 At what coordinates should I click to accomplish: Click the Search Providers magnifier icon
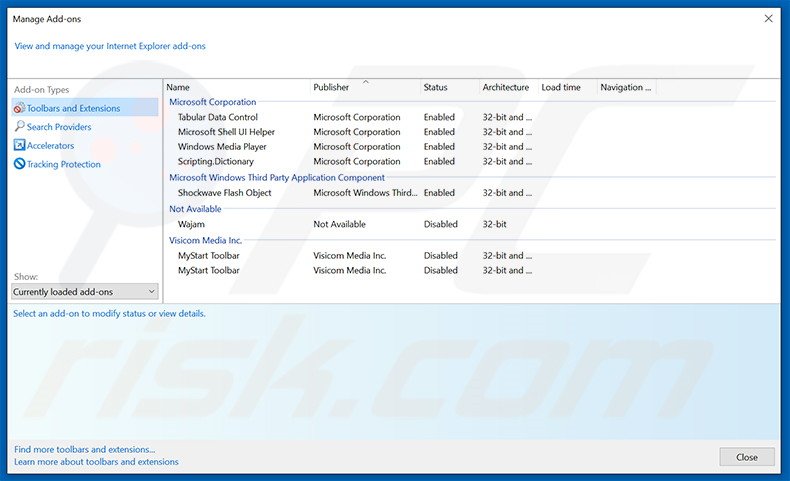19,126
